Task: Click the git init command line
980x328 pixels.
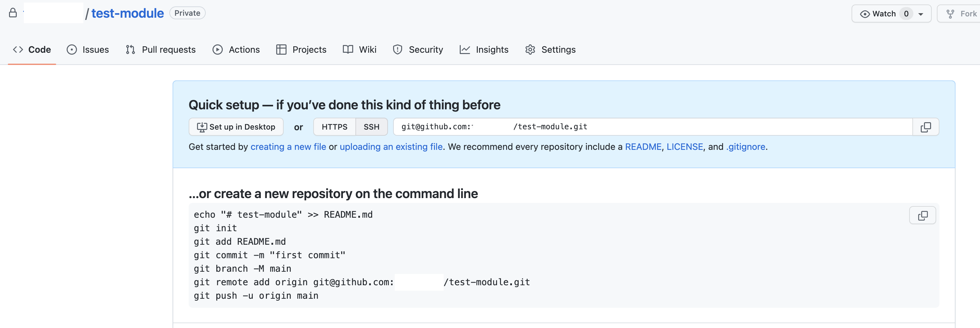Action: (x=215, y=228)
